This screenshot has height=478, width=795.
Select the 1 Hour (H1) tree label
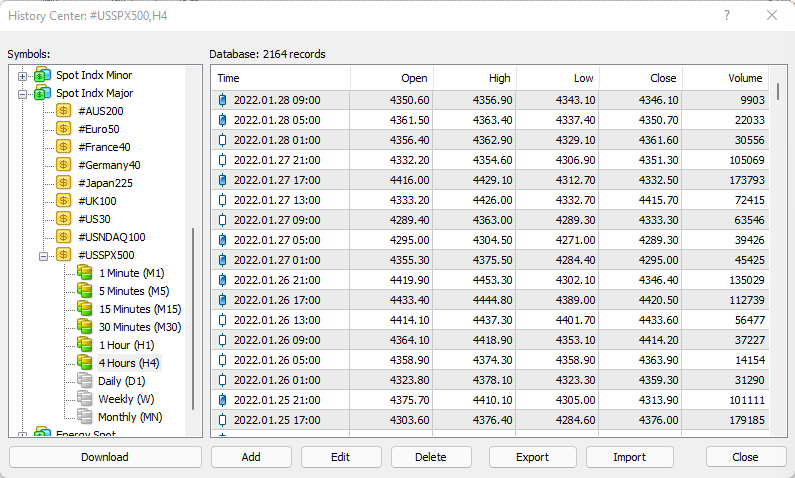pos(127,345)
